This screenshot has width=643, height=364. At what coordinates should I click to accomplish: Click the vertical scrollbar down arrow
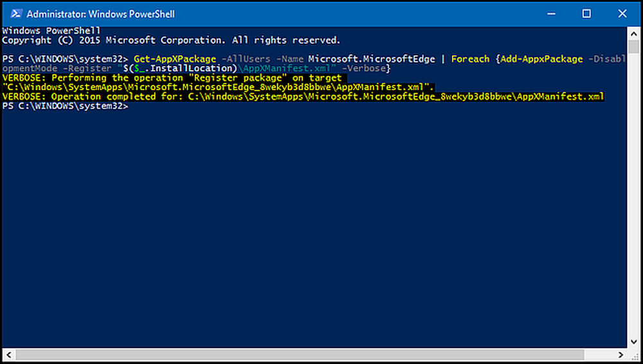633,341
